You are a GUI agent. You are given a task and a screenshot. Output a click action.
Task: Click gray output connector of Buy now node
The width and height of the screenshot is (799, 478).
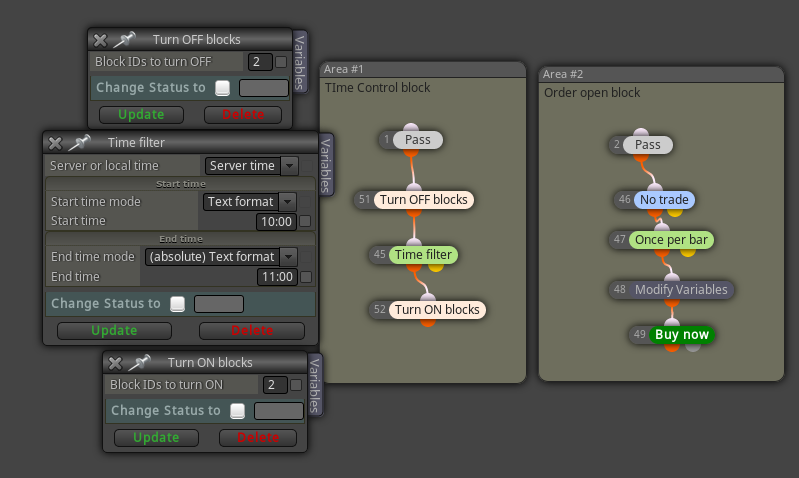[693, 347]
